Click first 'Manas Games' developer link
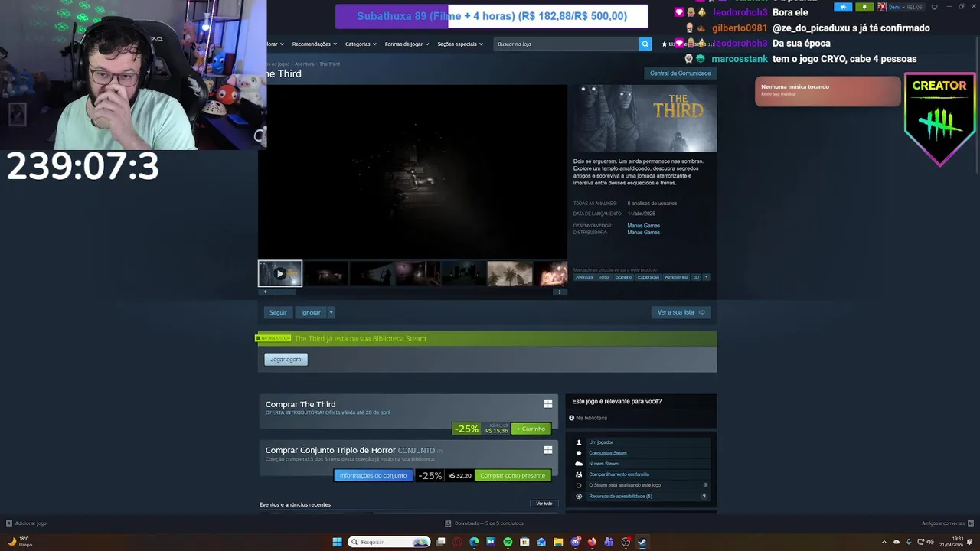980x551 pixels. pos(643,226)
